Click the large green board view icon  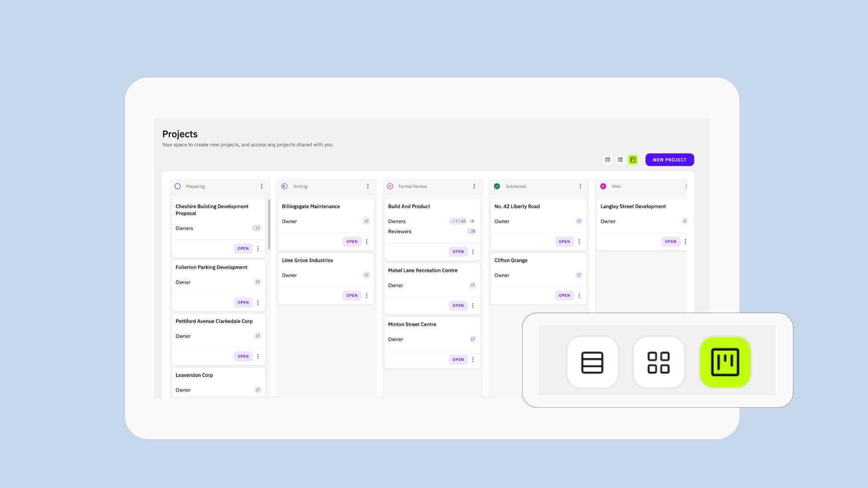coord(725,362)
